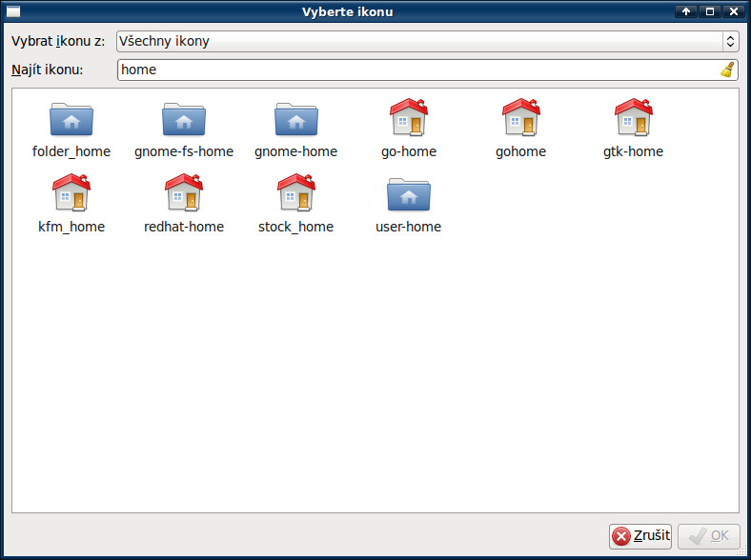Click the 'redhat-home' label text

(x=184, y=227)
